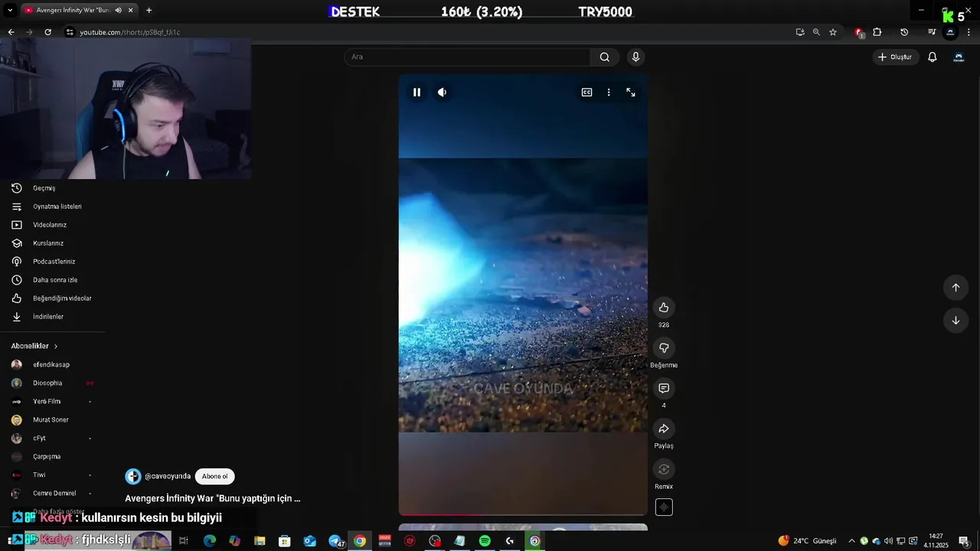This screenshot has width=980, height=551.
Task: Show hidden system tray icons
Action: tap(851, 540)
